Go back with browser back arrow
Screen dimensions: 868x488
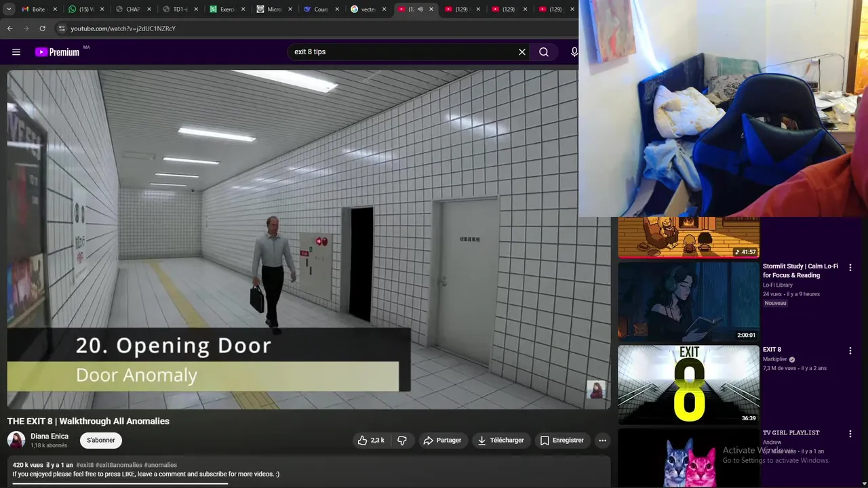[x=10, y=28]
